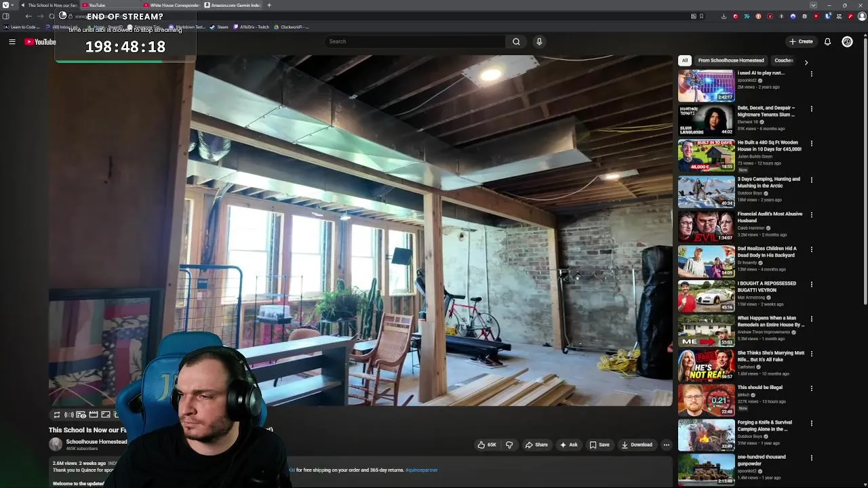This screenshot has height=488, width=868.
Task: Open 'What Happens When a Man Remodels' video title
Action: click(771, 321)
